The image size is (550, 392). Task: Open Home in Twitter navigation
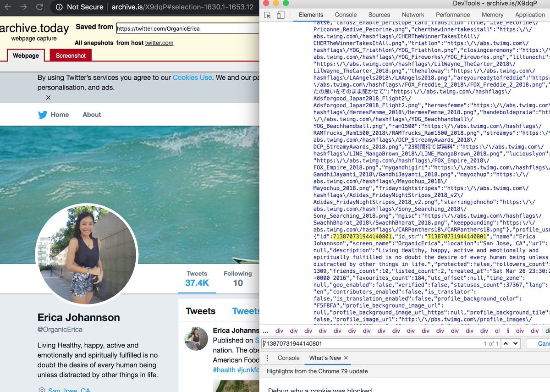pyautogui.click(x=60, y=115)
